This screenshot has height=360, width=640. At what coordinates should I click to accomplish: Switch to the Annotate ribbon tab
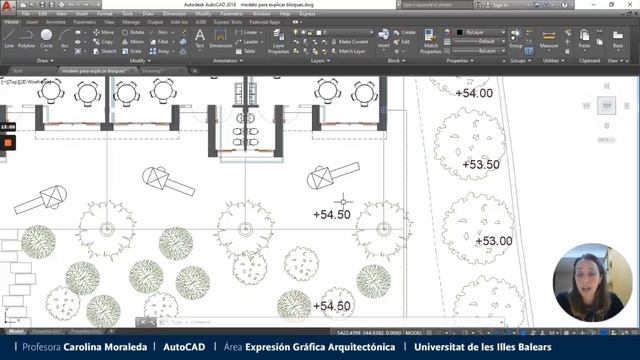point(56,22)
